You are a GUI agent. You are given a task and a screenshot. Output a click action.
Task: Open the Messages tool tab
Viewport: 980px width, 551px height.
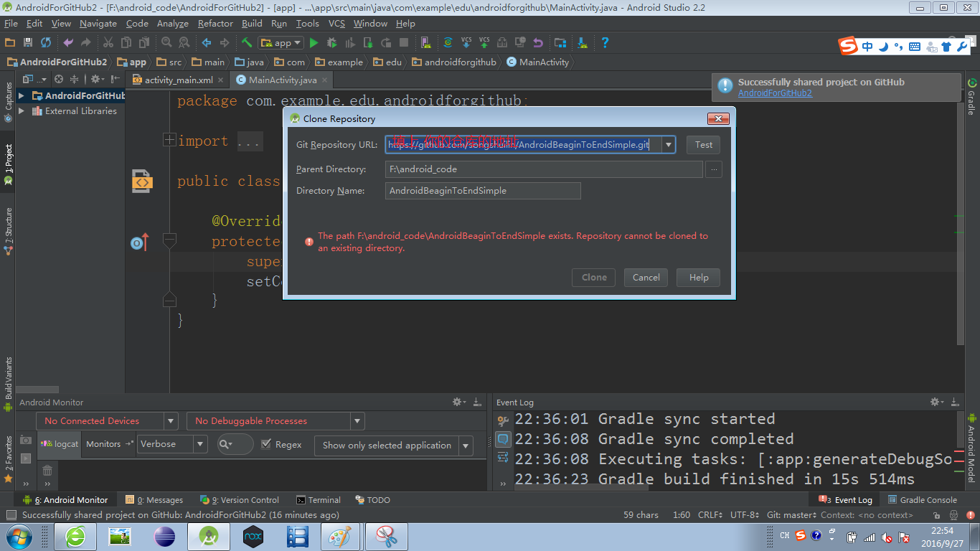pos(154,500)
